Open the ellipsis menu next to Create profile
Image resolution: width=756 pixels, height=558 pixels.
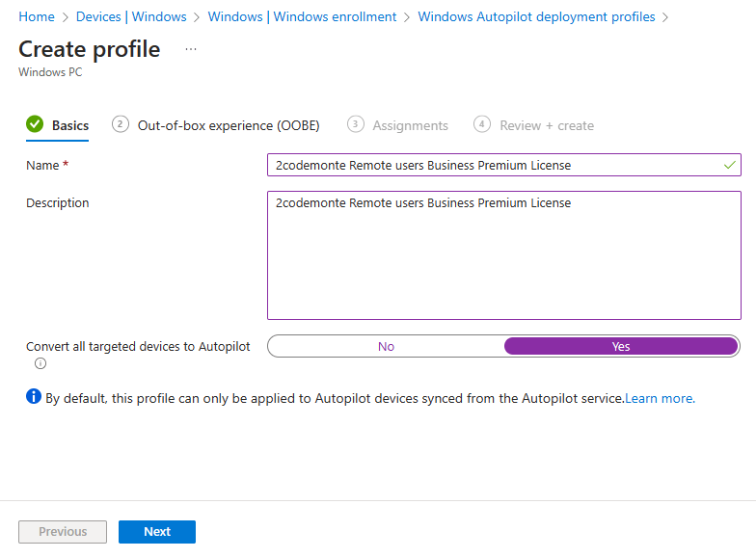pos(191,49)
